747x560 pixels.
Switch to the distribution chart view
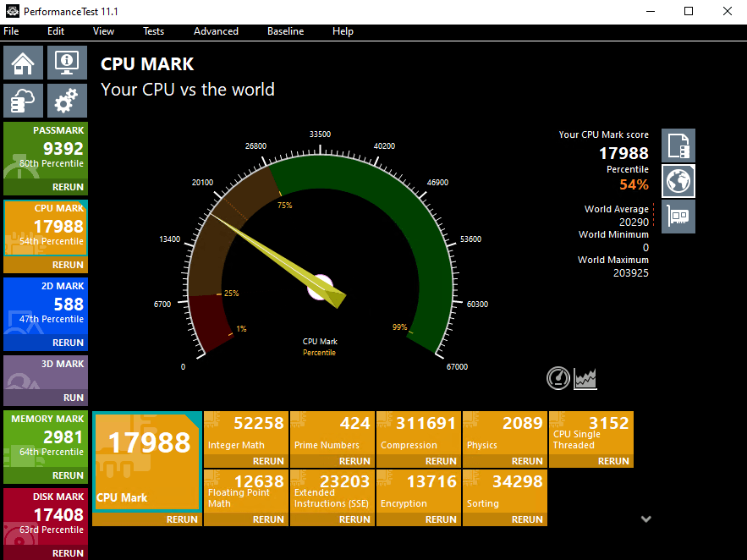(x=585, y=378)
